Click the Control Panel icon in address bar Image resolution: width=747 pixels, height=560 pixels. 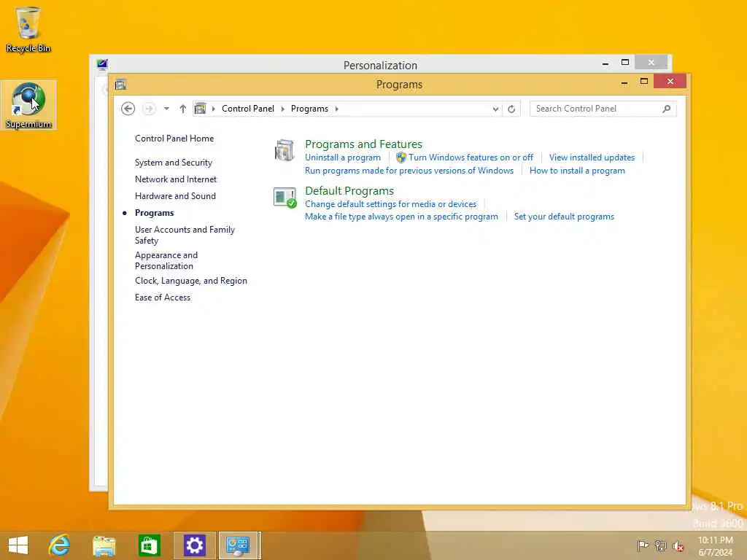coord(201,109)
